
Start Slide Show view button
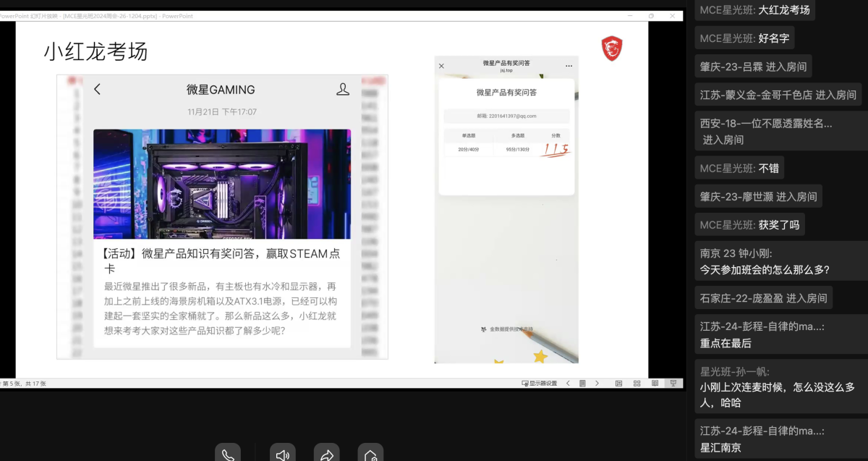673,384
